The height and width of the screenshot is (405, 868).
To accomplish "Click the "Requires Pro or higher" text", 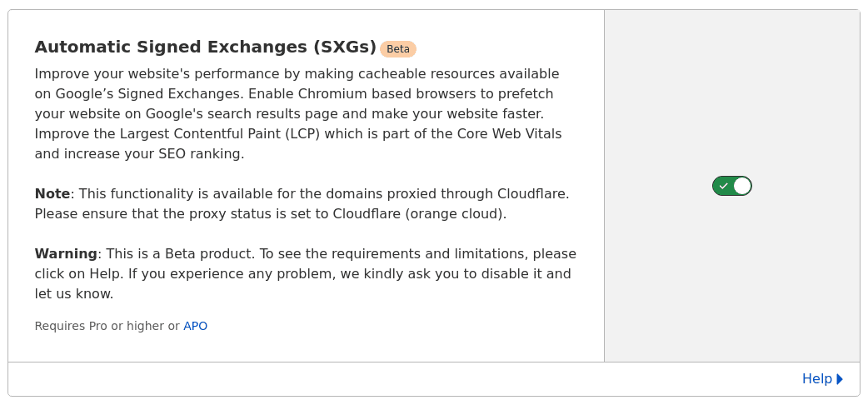I will pyautogui.click(x=100, y=326).
